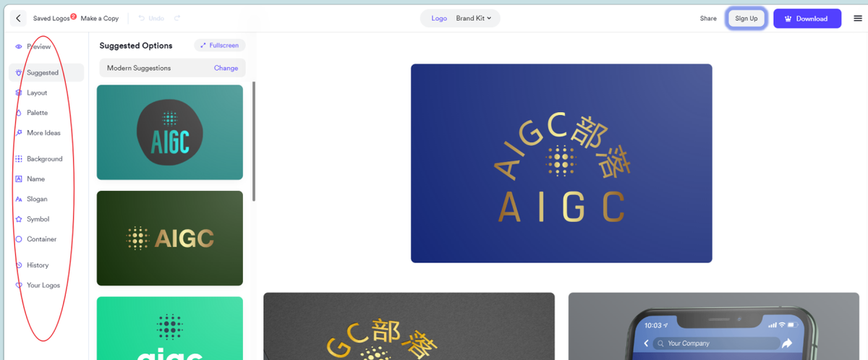Image resolution: width=868 pixels, height=360 pixels.
Task: Click the Container circle icon
Action: pyautogui.click(x=19, y=239)
